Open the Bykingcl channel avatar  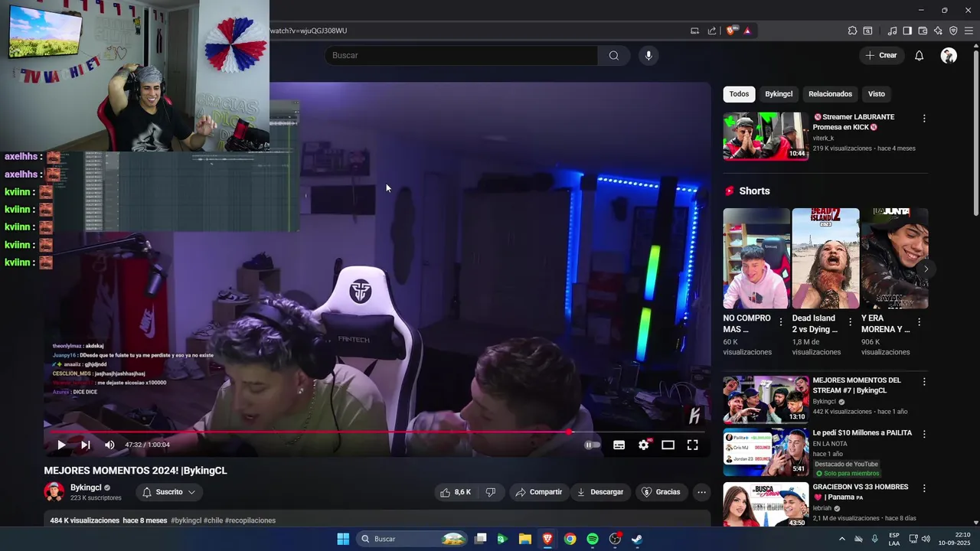tap(54, 492)
